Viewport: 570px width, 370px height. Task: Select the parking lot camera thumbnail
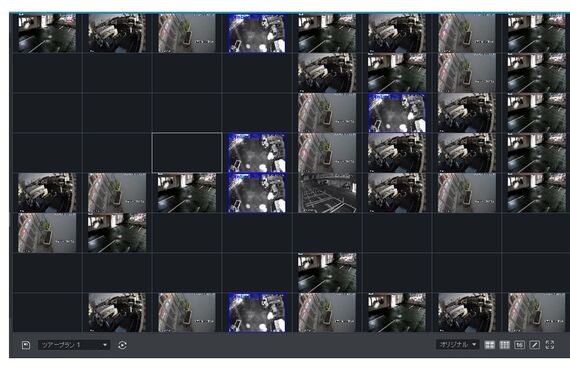pyautogui.click(x=327, y=193)
